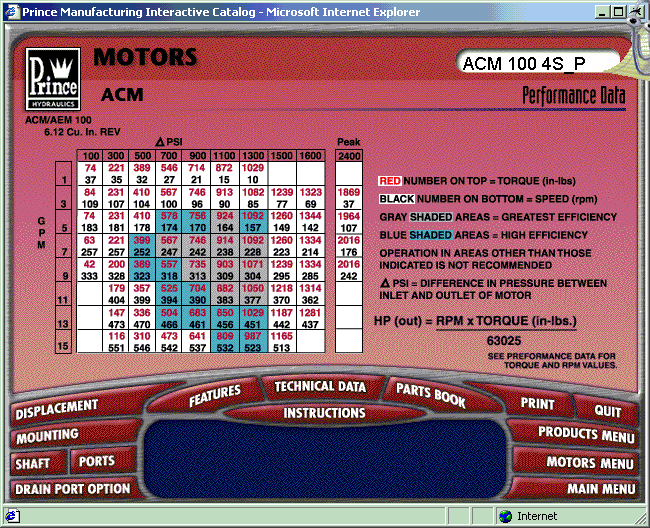Choose the Shaft option button
This screenshot has width=650, height=528.
pos(37,463)
